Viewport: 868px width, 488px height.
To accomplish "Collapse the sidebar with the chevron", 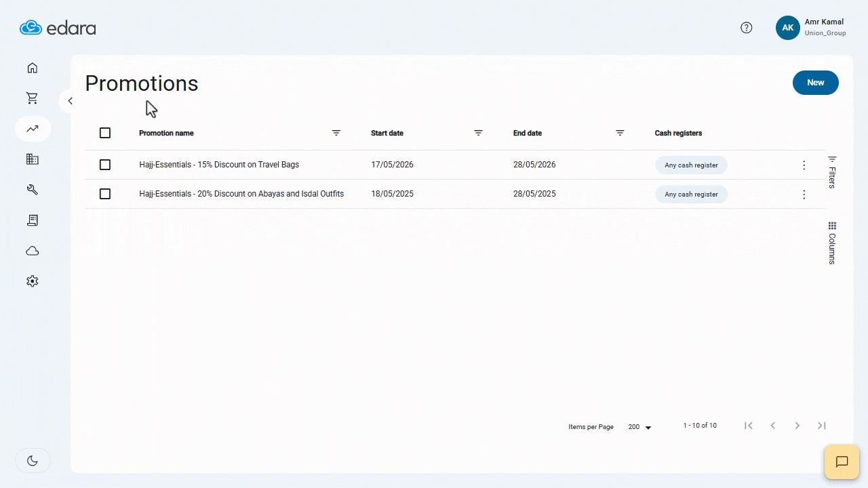I will point(70,100).
